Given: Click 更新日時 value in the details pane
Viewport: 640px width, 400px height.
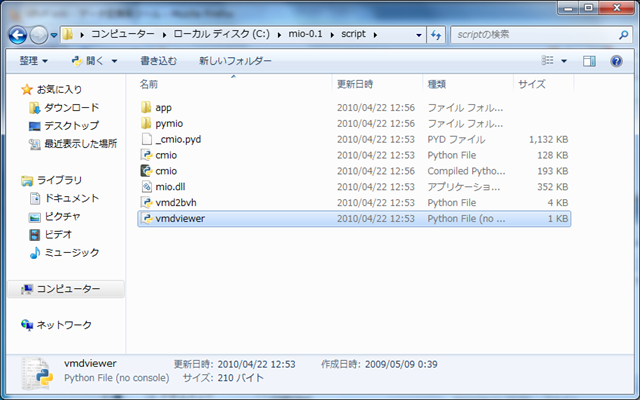Looking at the screenshot, I should (256, 364).
